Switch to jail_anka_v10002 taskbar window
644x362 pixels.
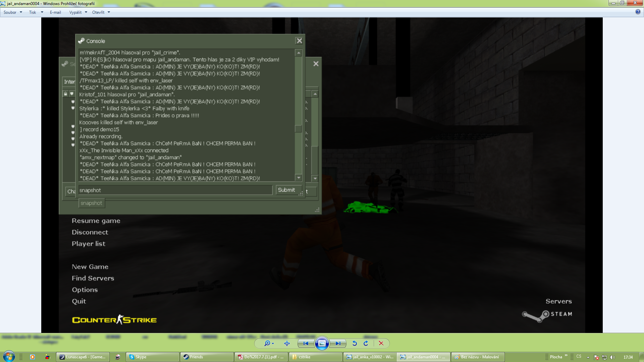[x=370, y=357]
